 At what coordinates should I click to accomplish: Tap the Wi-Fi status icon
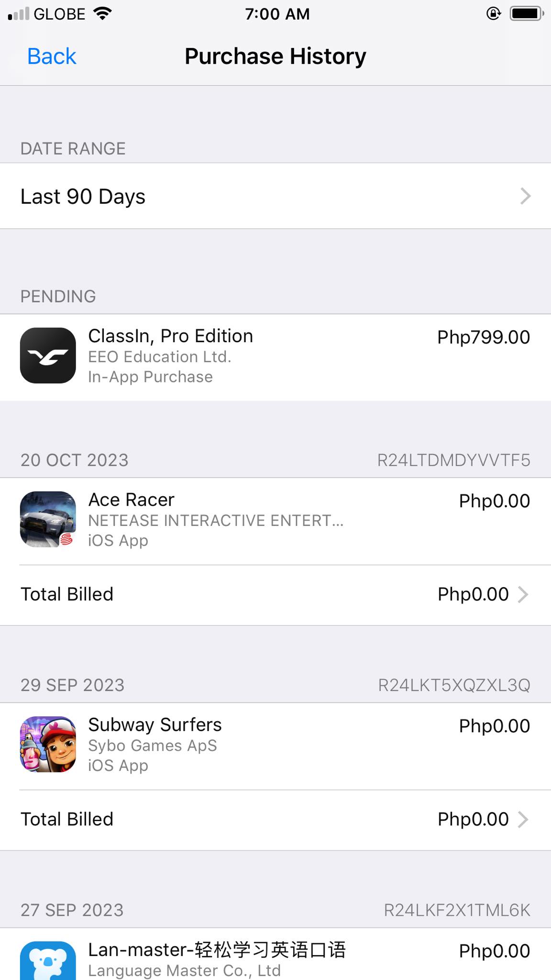pyautogui.click(x=102, y=13)
